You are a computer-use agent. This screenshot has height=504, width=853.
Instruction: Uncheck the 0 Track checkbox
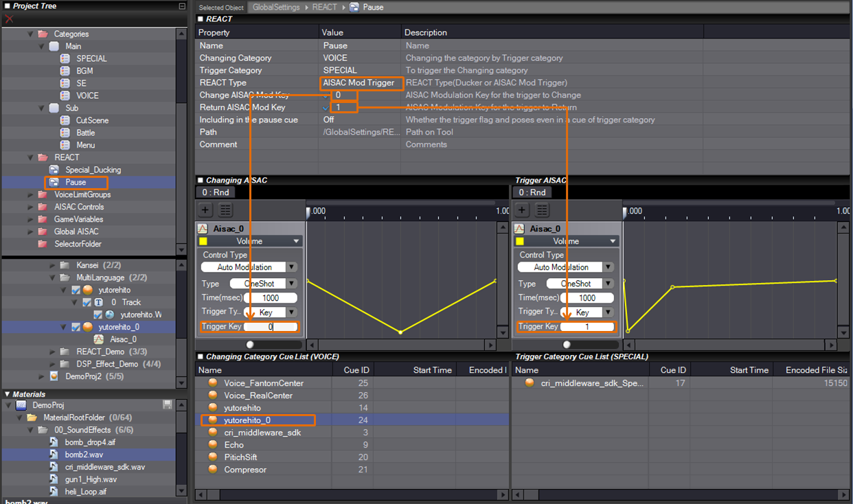(x=87, y=303)
